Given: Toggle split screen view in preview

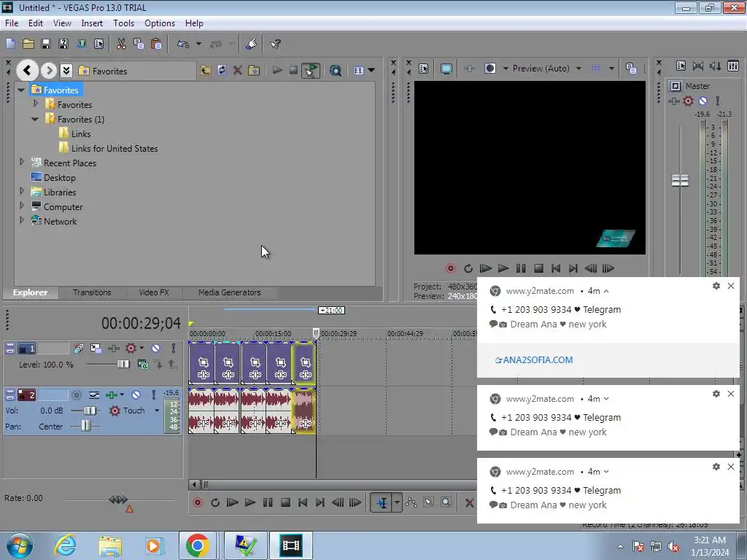Looking at the screenshot, I should pos(489,69).
